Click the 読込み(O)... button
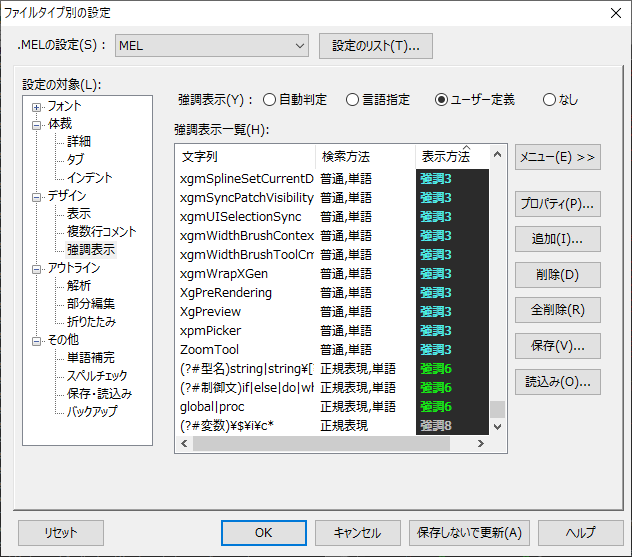The width and height of the screenshot is (632, 557). pos(558,382)
